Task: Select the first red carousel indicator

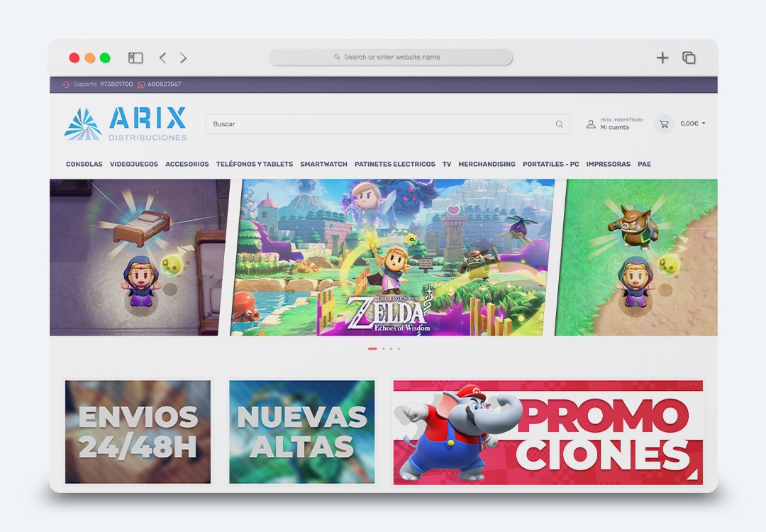Action: tap(372, 349)
